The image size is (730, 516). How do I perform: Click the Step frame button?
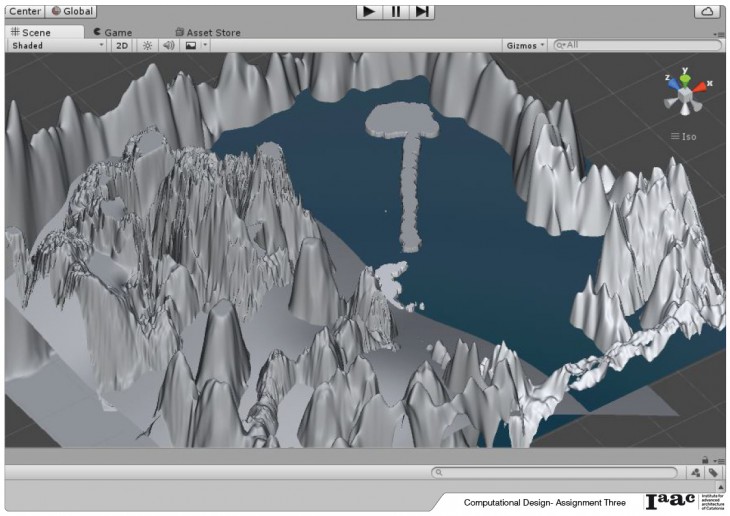(422, 11)
